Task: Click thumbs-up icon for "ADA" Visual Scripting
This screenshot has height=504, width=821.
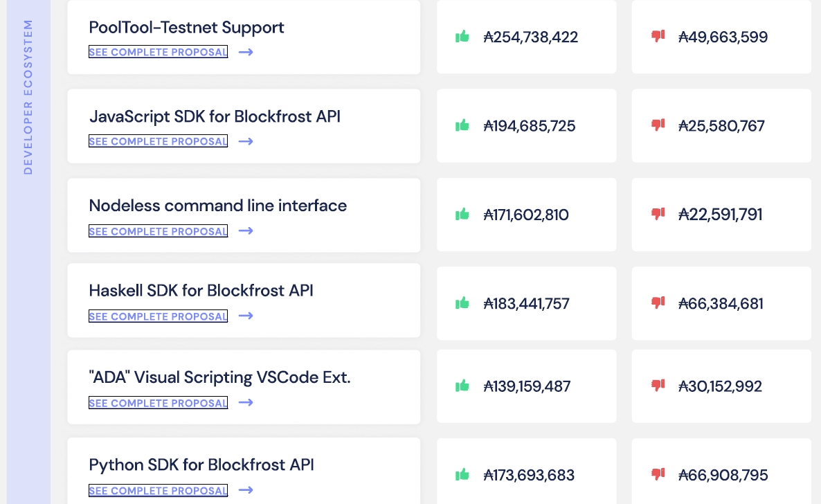Action: click(x=462, y=386)
